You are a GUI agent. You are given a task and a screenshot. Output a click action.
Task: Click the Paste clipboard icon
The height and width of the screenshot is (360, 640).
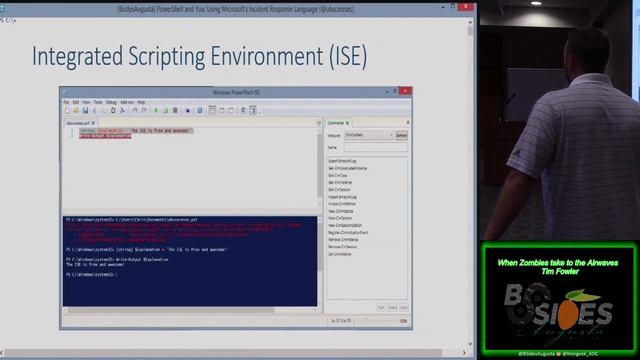[x=113, y=110]
